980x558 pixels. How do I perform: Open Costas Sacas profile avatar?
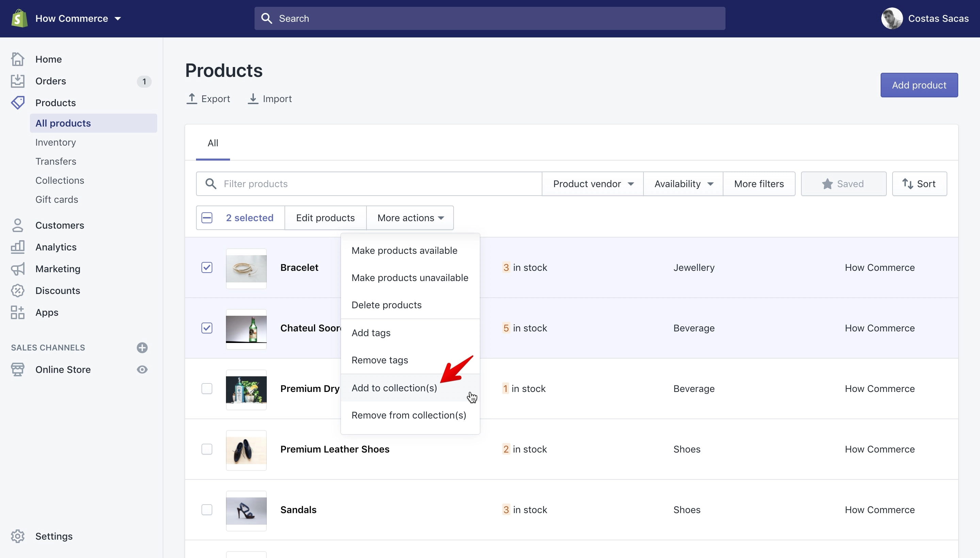click(892, 18)
